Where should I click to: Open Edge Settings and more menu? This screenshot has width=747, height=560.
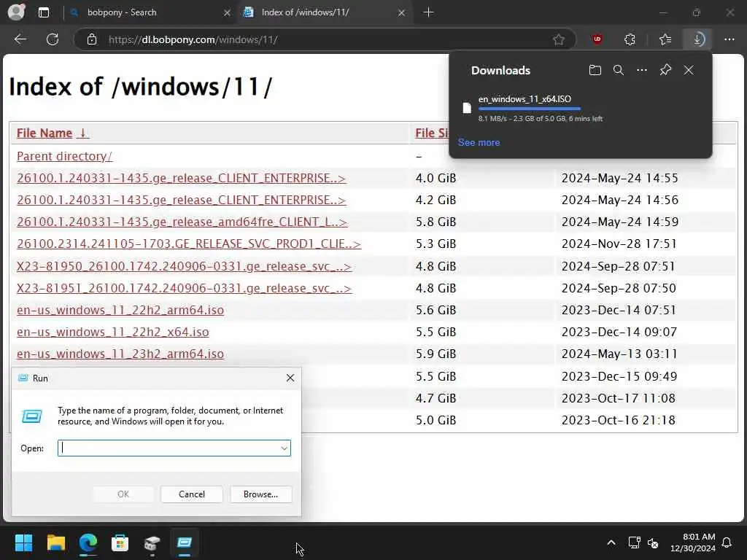[729, 39]
